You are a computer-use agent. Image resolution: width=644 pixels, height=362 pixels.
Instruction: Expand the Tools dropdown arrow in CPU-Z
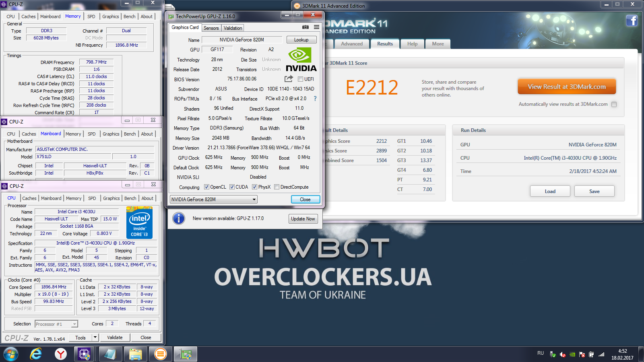(95, 337)
